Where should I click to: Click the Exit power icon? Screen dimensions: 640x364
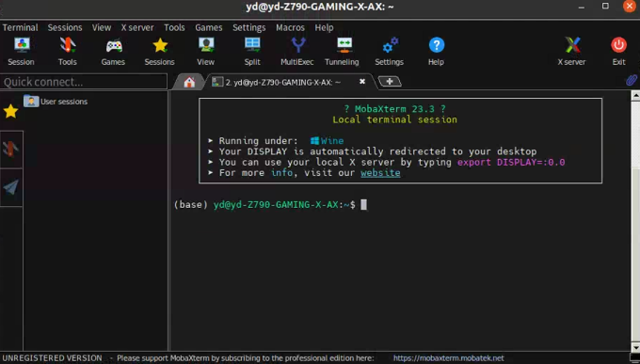pyautogui.click(x=618, y=51)
